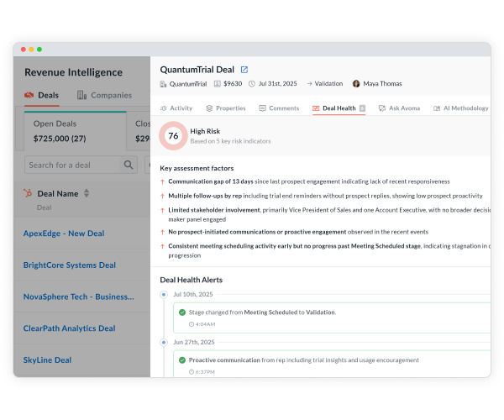This screenshot has height=420, width=504.
Task: Click the 76 risk score circle
Action: point(173,136)
